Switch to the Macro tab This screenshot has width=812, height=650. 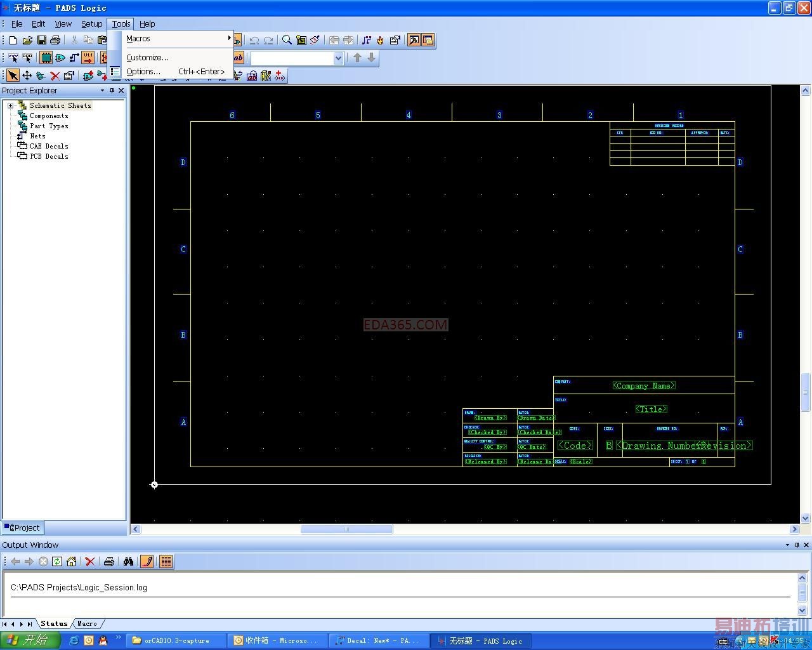pos(88,623)
